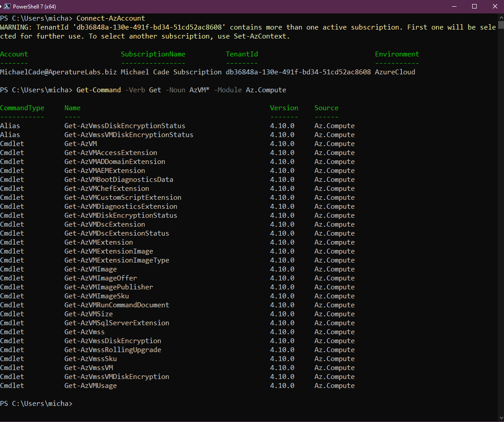The image size is (504, 422).
Task: Click the maximize square in the title bar
Action: coord(474,6)
